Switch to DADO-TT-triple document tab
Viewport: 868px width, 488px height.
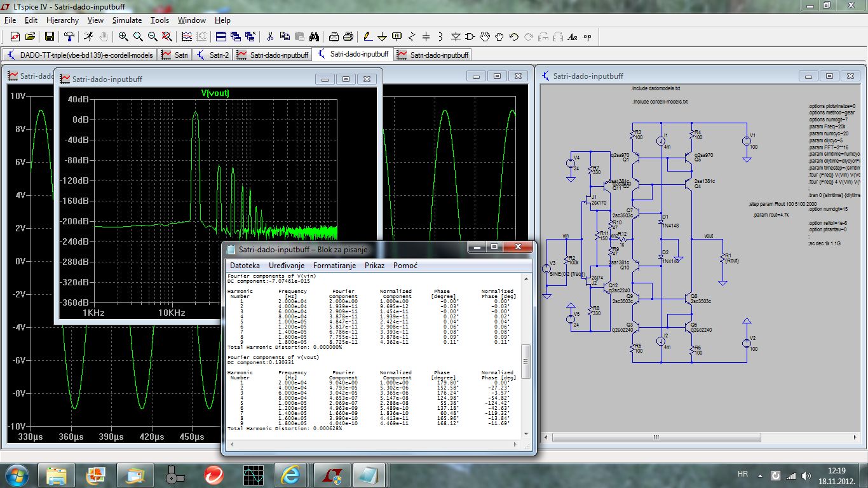click(80, 55)
